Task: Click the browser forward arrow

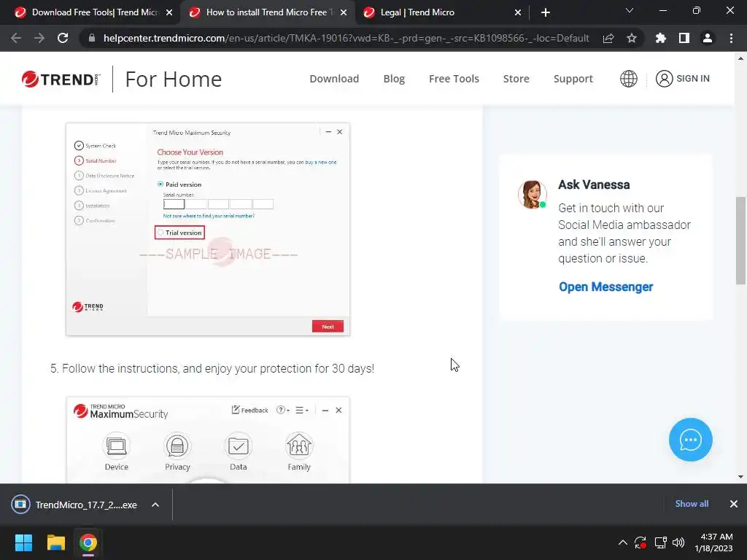Action: point(39,38)
